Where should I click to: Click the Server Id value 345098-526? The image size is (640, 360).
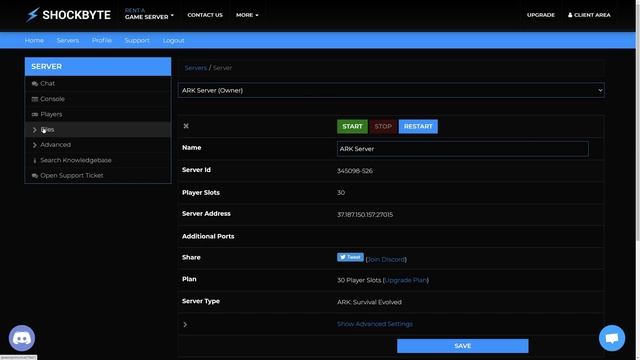[x=355, y=171]
